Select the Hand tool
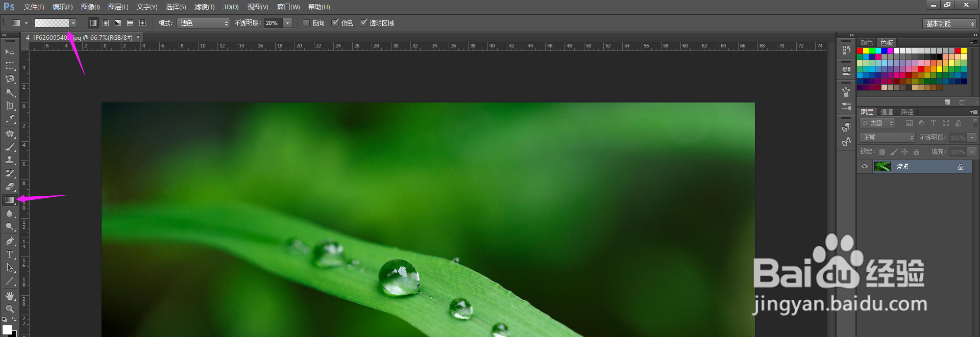Viewport: 980px width, 337px height. click(x=10, y=296)
